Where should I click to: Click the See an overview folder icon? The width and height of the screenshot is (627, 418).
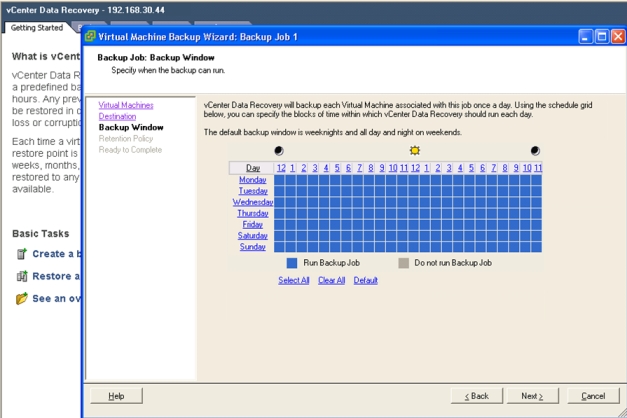coord(21,298)
